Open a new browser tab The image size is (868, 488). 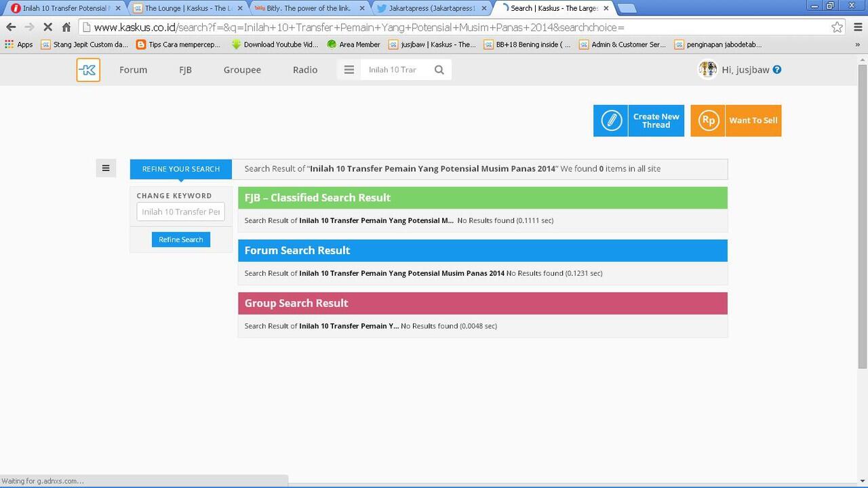point(627,9)
